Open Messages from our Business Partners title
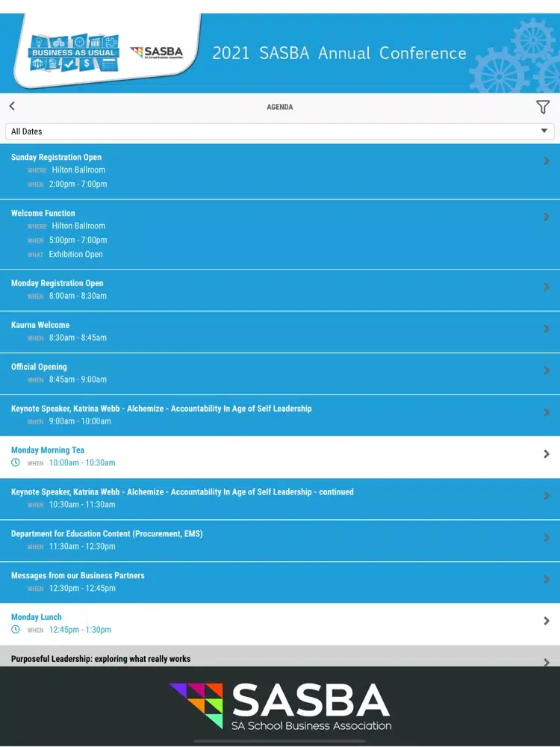560x747 pixels. [x=78, y=575]
